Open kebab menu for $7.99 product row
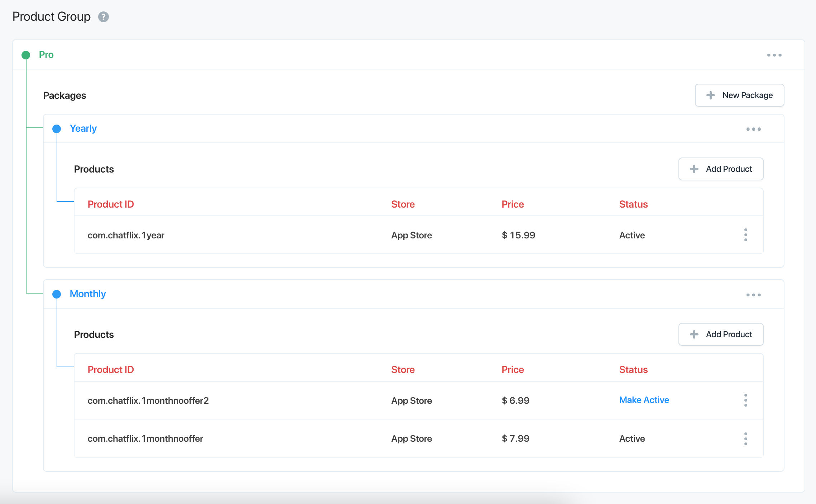This screenshot has width=816, height=504. pos(745,438)
